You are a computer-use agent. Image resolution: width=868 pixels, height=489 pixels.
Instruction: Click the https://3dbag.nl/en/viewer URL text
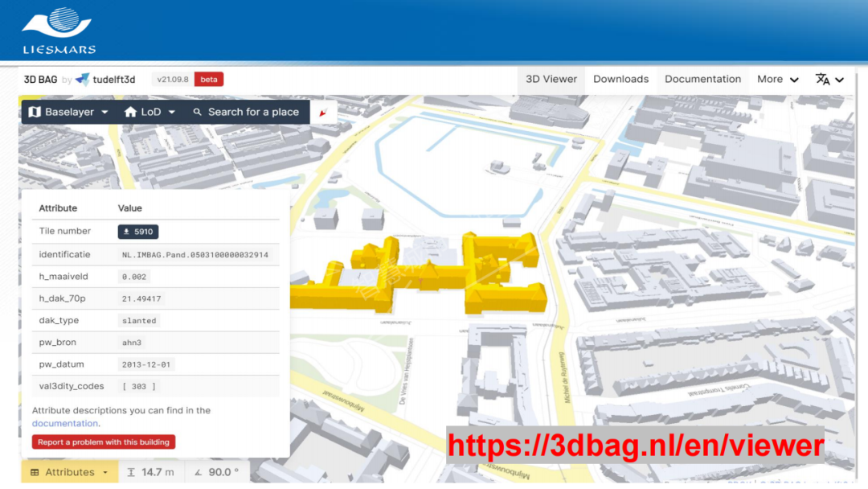click(x=636, y=445)
